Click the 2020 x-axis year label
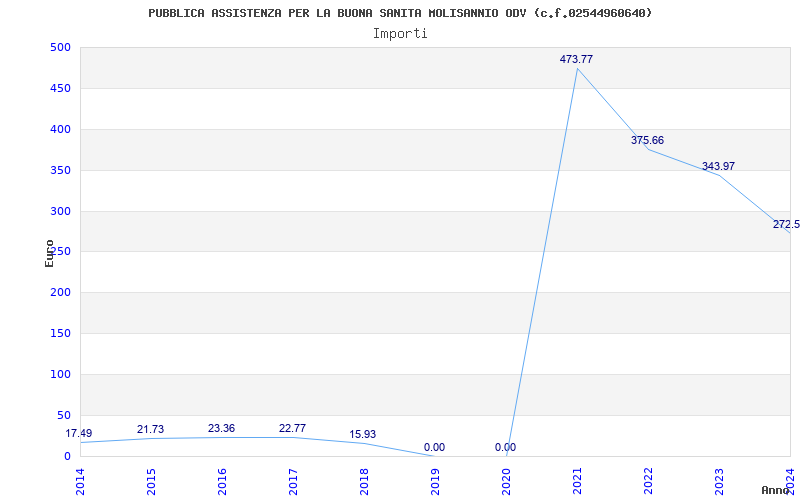Image resolution: width=800 pixels, height=500 pixels. tap(506, 481)
